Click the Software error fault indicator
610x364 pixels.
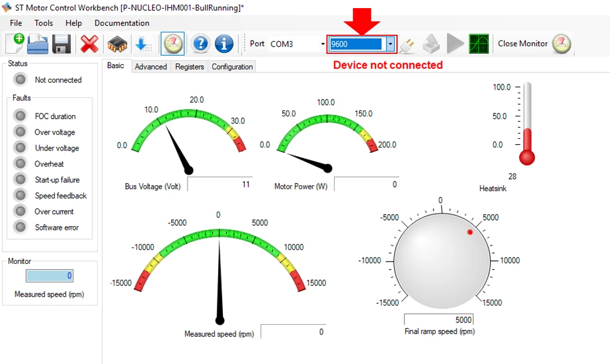20,227
